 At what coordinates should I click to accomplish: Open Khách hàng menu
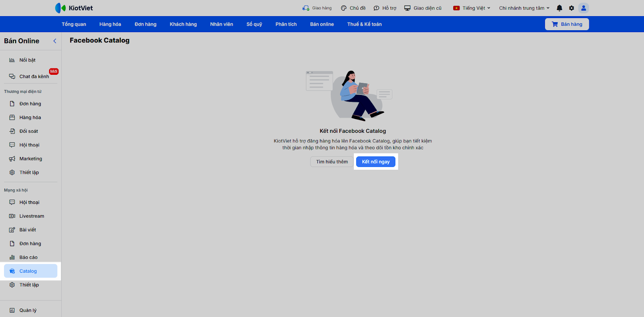coord(183,24)
